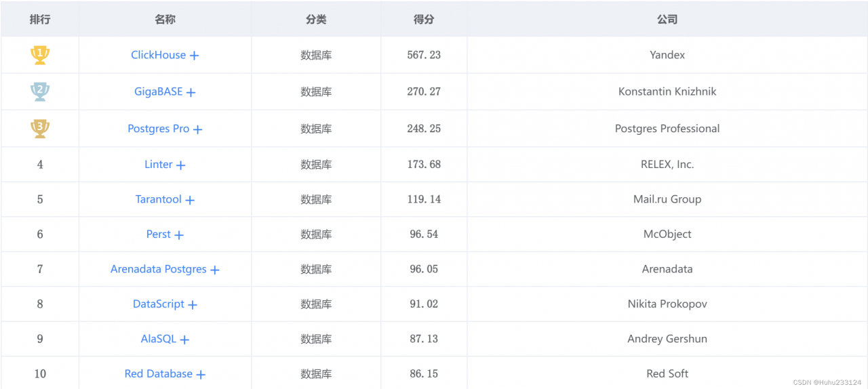This screenshot has height=389, width=868.
Task: Click the gold first-place trophy icon
Action: coord(40,55)
